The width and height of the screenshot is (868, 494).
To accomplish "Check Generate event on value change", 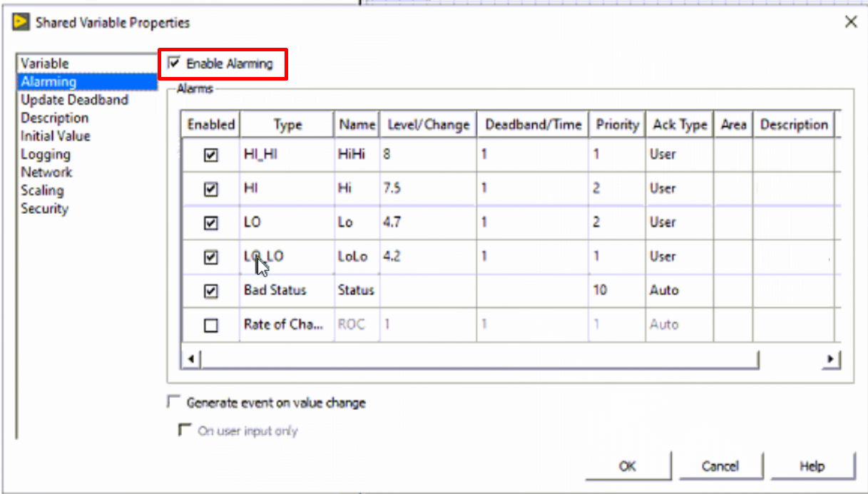I will (173, 403).
